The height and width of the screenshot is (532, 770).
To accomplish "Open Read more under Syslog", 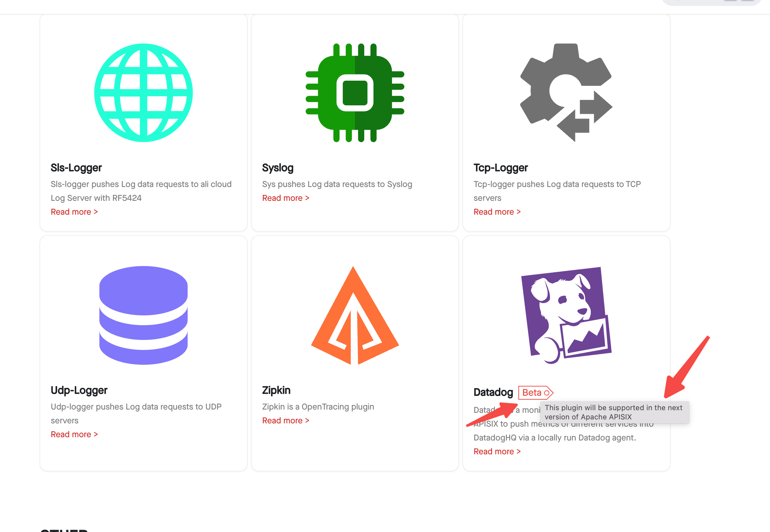I will (x=286, y=198).
